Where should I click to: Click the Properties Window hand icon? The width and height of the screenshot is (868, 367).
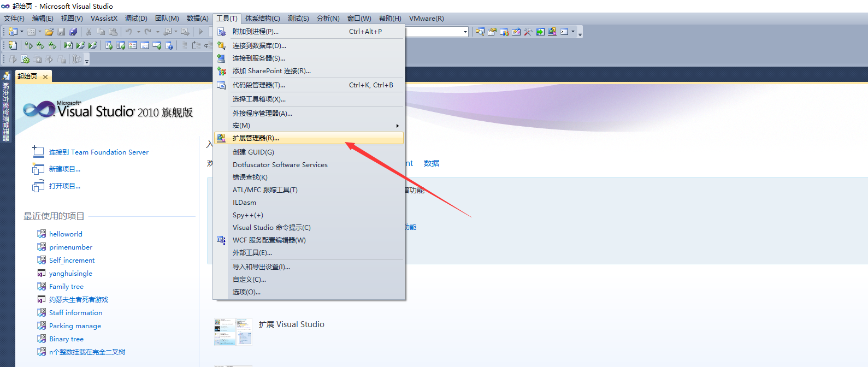pyautogui.click(x=492, y=32)
